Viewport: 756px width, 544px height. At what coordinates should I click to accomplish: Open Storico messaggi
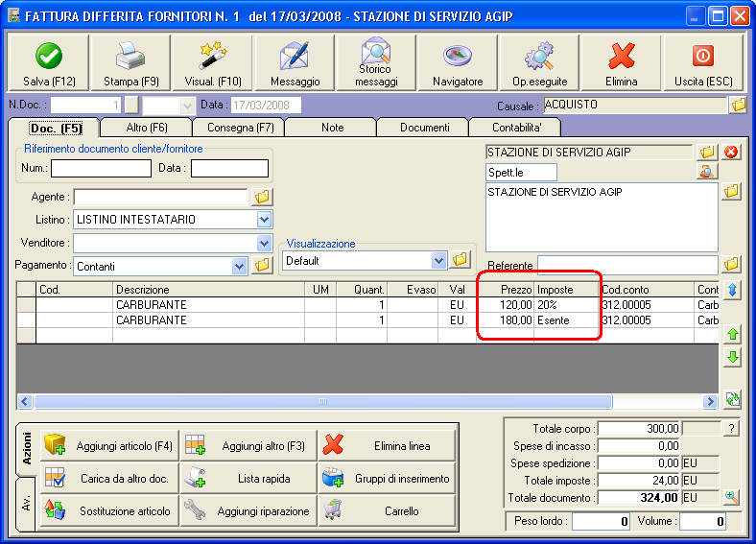(x=376, y=62)
